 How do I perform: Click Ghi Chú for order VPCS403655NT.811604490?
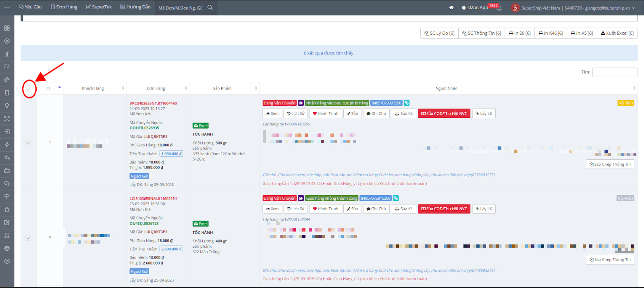click(x=376, y=114)
